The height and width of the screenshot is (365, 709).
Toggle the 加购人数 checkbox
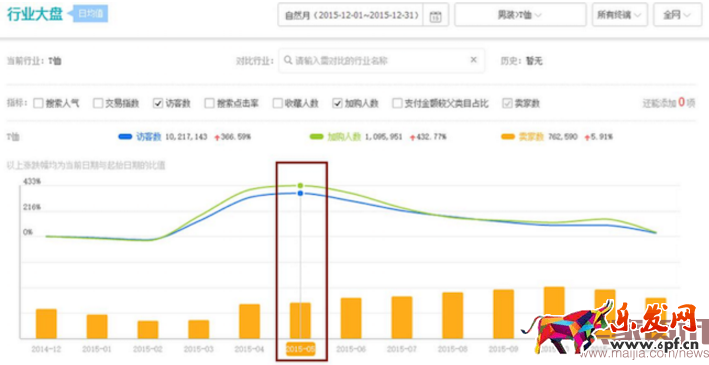click(337, 104)
